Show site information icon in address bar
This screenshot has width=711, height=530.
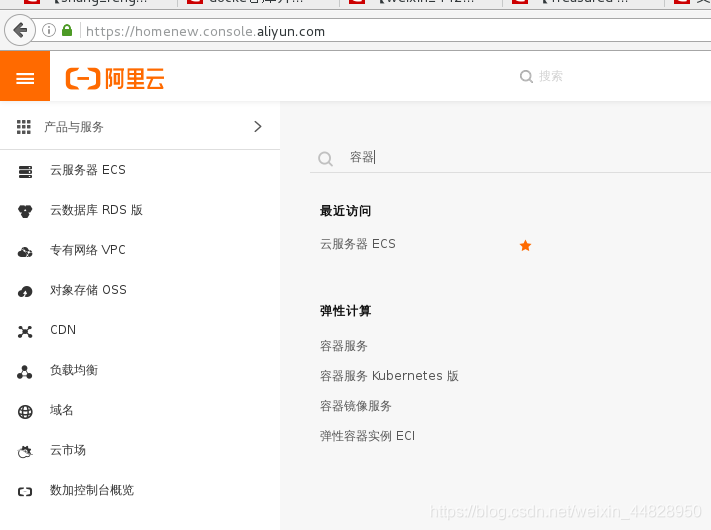point(49,30)
